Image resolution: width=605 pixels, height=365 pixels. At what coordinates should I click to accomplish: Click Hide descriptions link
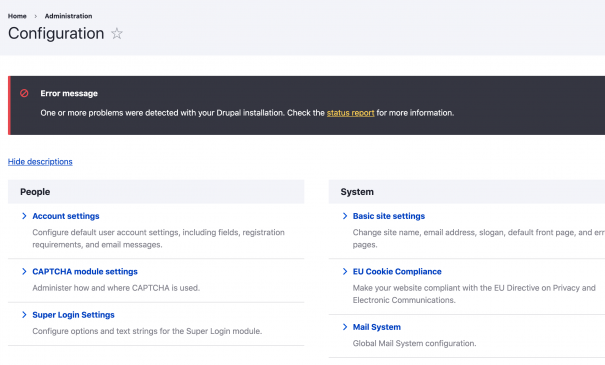[x=40, y=162]
